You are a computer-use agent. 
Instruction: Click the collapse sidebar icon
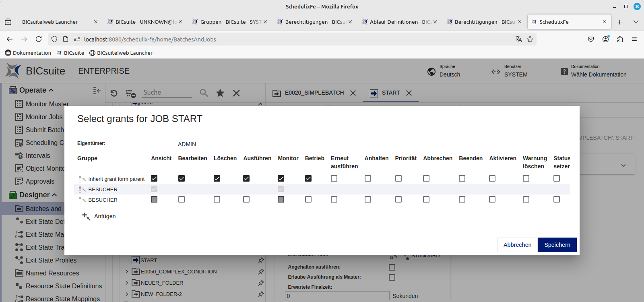97,91
